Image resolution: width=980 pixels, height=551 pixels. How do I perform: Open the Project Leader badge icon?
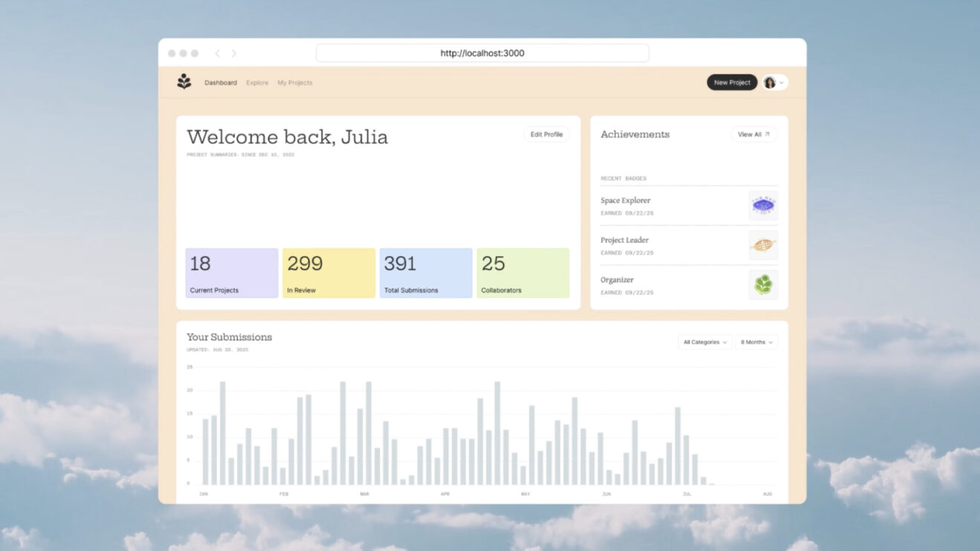[763, 245]
